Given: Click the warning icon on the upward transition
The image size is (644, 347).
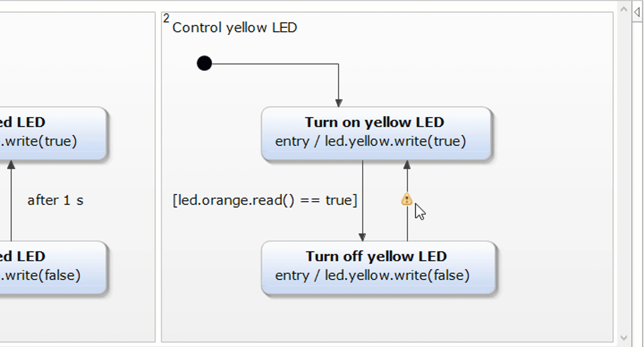Looking at the screenshot, I should pyautogui.click(x=406, y=199).
